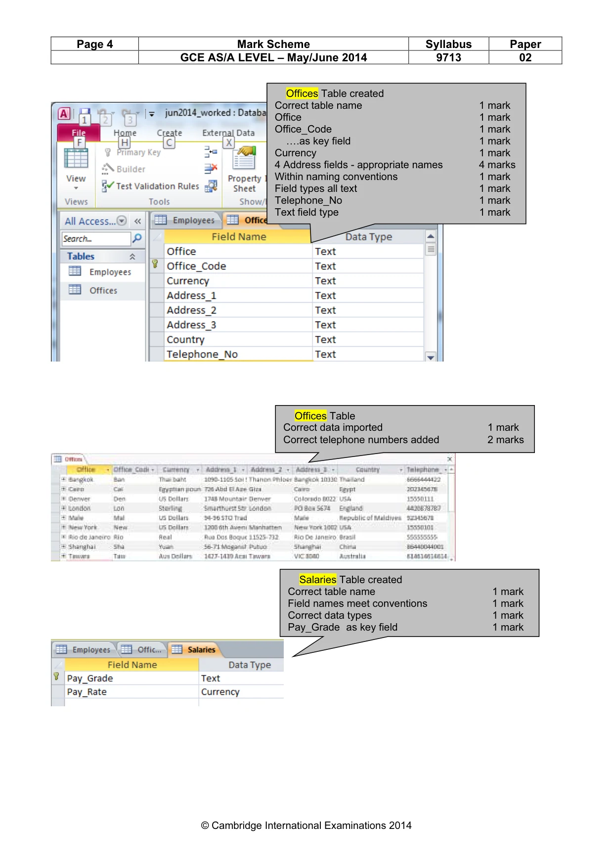
Task: Click the Insert Rows icon
Action: point(211,152)
